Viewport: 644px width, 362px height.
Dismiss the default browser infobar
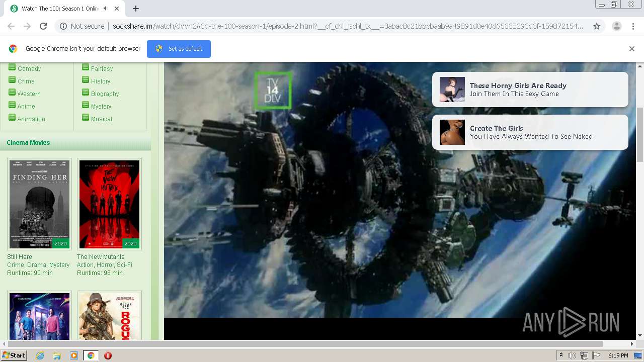632,49
